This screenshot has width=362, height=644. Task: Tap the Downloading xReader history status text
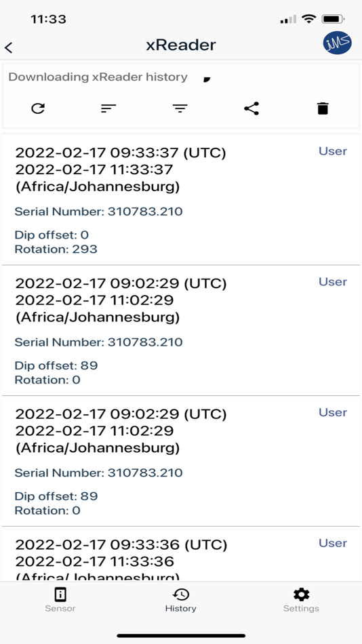pos(98,77)
